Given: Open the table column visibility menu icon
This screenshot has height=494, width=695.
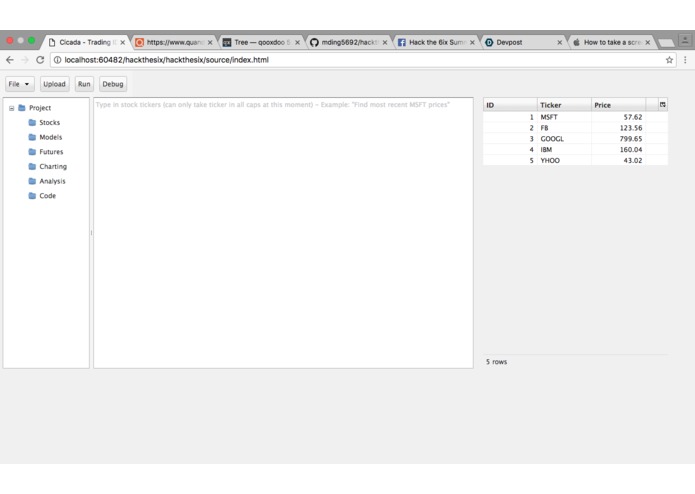Looking at the screenshot, I should pyautogui.click(x=663, y=105).
